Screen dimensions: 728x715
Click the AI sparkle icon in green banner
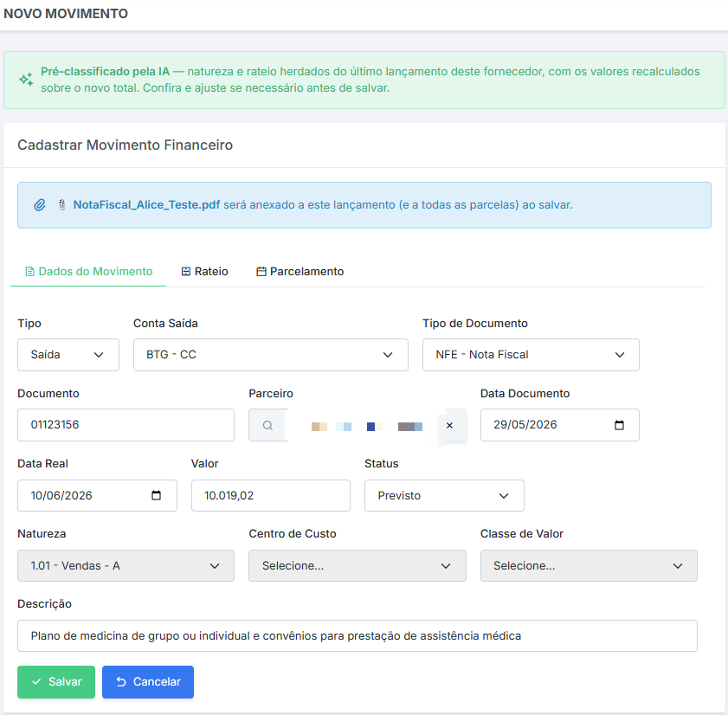(26, 80)
